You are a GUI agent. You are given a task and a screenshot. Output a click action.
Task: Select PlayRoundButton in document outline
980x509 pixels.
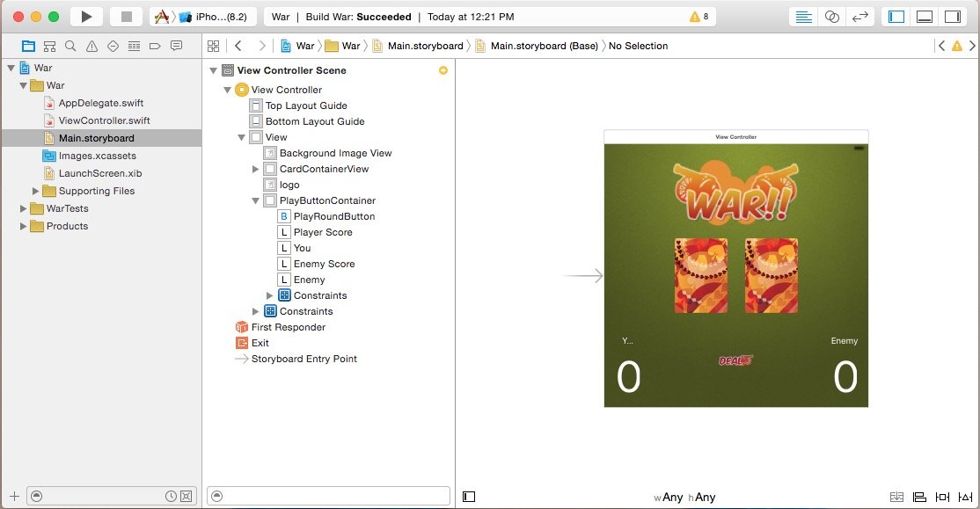(x=333, y=216)
